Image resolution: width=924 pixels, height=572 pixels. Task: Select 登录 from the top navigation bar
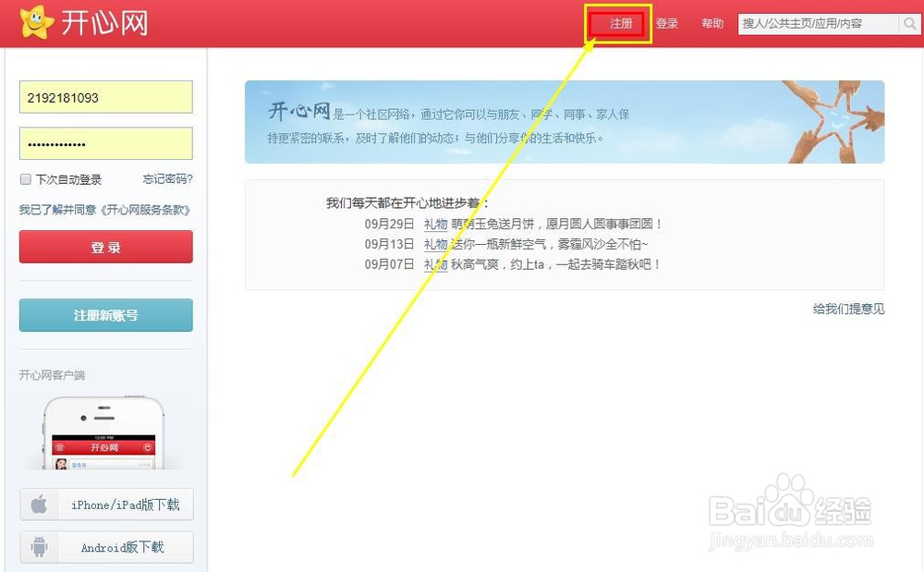(x=667, y=23)
